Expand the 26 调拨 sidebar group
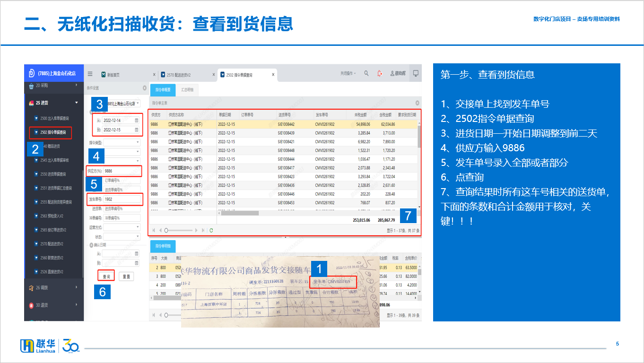644x363 pixels. [x=54, y=287]
